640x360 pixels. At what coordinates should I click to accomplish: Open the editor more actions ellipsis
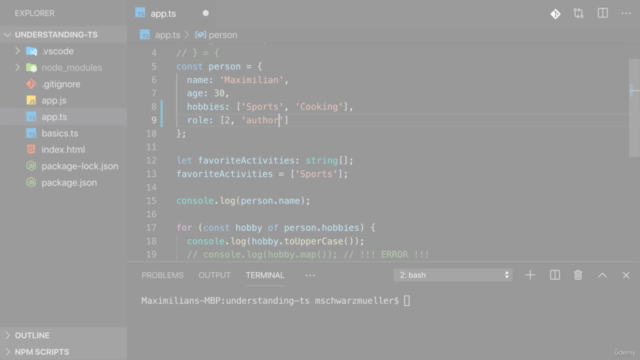tap(626, 13)
